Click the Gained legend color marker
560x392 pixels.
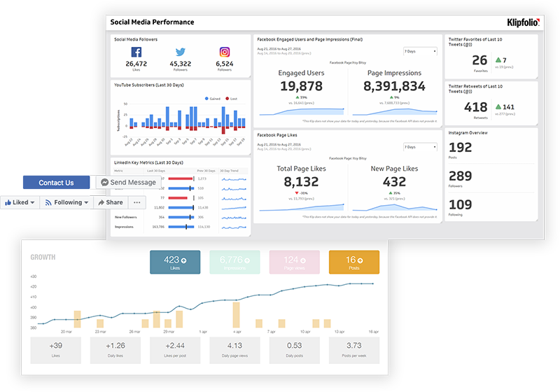206,99
